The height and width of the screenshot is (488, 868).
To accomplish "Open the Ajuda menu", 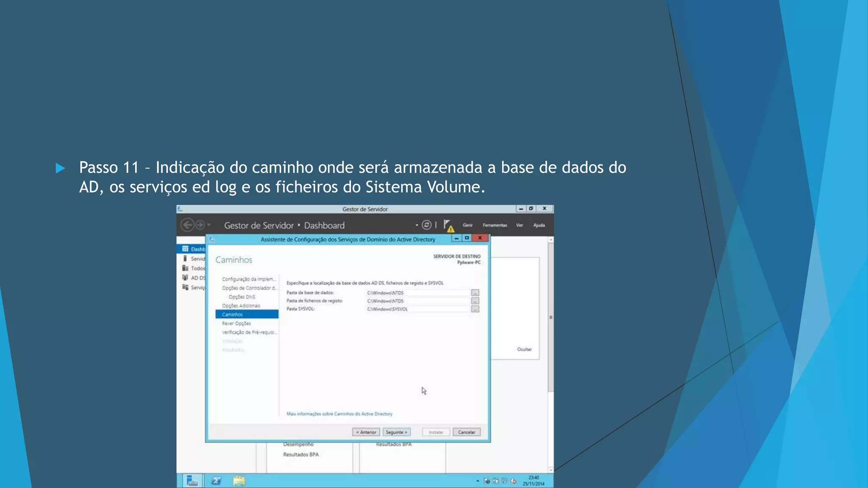I will coord(539,225).
